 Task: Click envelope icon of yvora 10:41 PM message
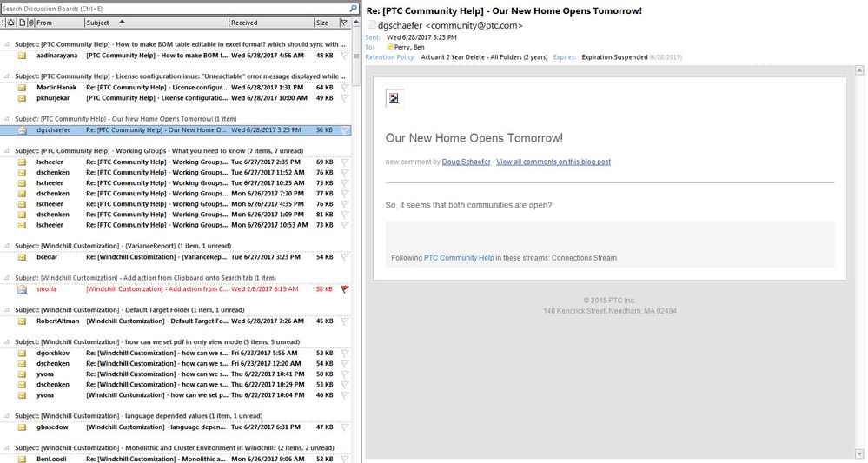point(22,374)
